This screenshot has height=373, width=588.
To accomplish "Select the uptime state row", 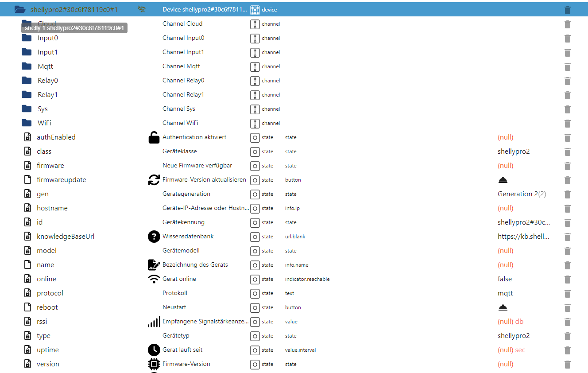I will coord(294,350).
